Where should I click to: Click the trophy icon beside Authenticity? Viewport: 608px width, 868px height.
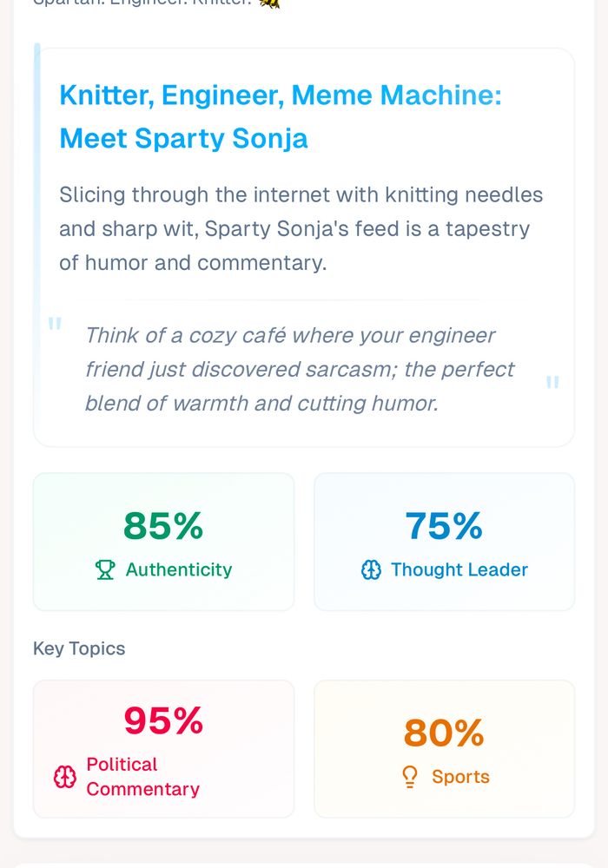point(105,570)
